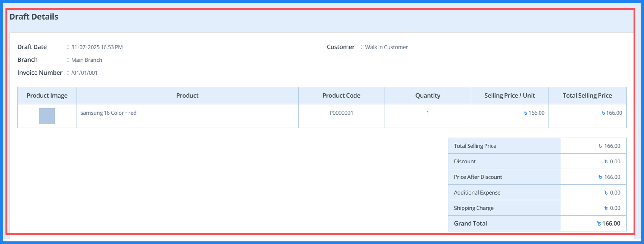Select the Draft Details heading
The width and height of the screenshot is (644, 244).
34,17
